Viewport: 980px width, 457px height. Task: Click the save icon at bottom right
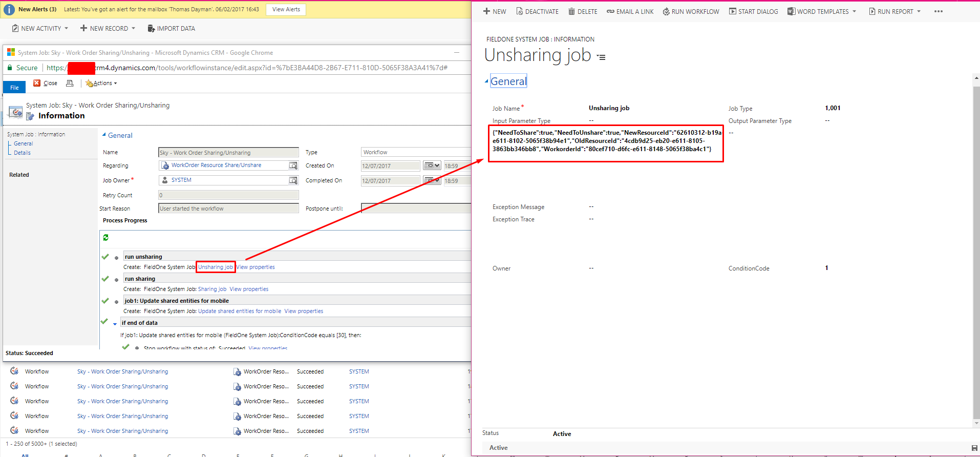point(974,448)
